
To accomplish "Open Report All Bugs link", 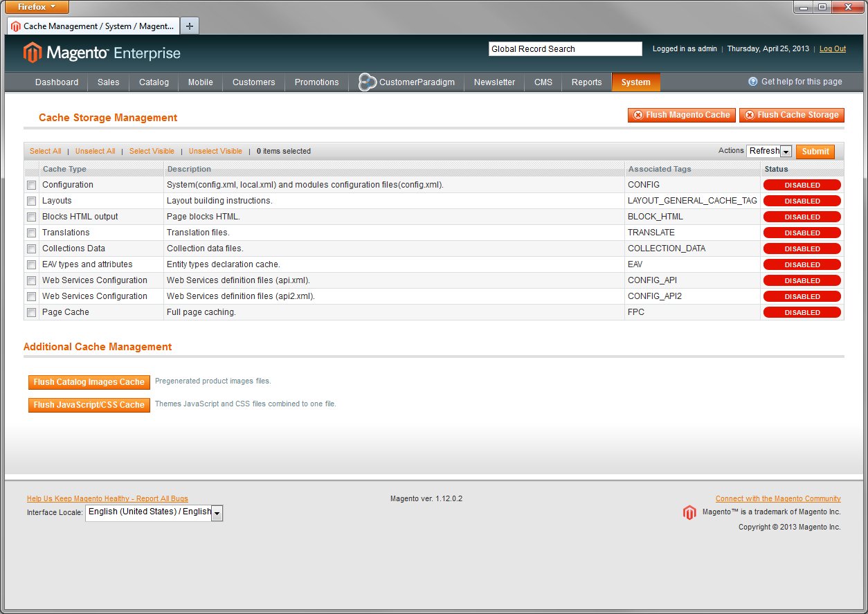I will [x=107, y=498].
